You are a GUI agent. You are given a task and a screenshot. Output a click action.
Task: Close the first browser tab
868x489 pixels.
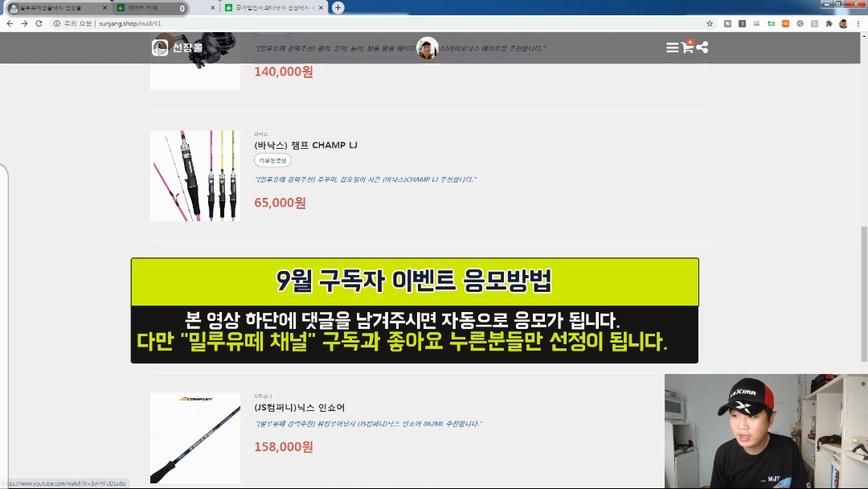pos(104,8)
